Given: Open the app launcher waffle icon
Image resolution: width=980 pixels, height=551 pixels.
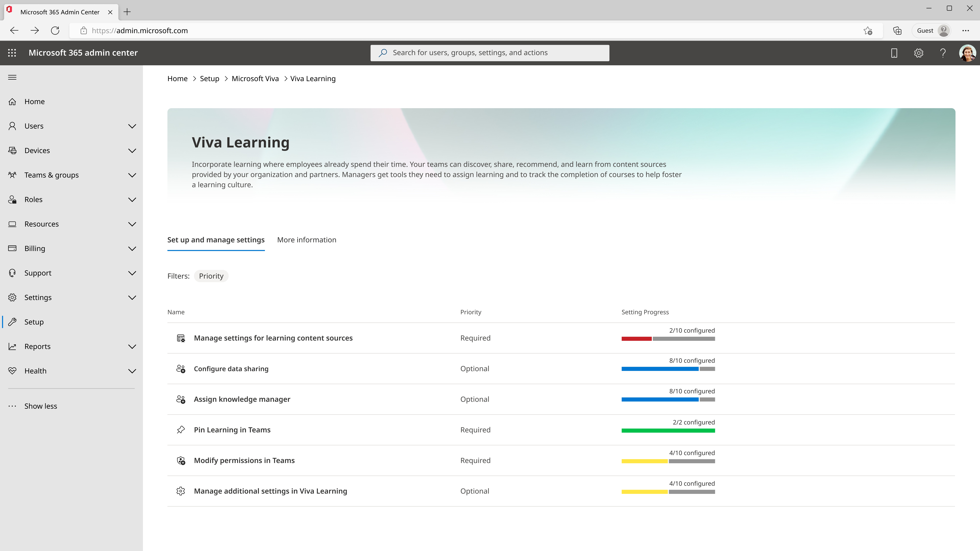Looking at the screenshot, I should coord(12,53).
